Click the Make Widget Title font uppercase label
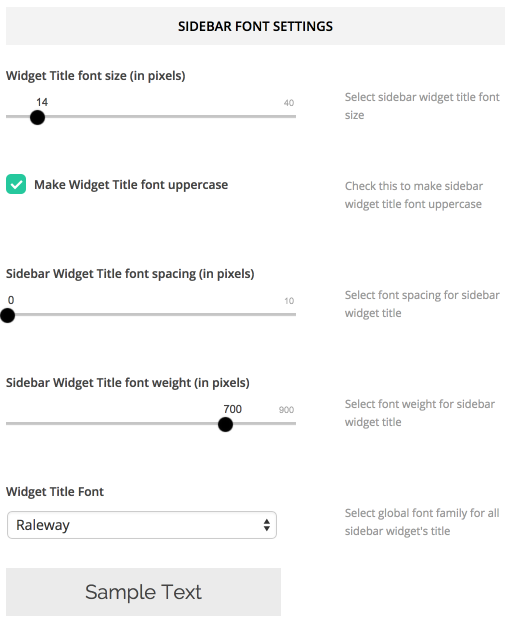The height and width of the screenshot is (621, 510). [131, 185]
